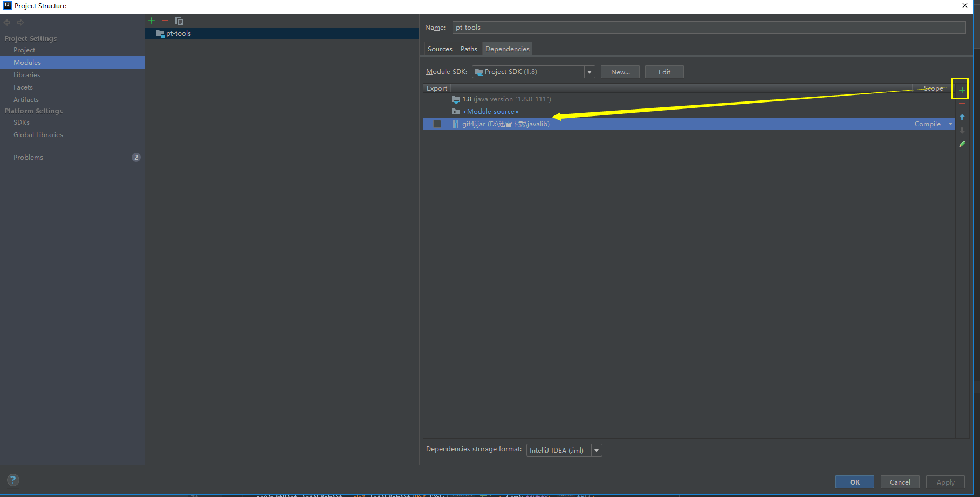Toggle Export checkbox for gif4j.jar
The width and height of the screenshot is (980, 497).
coord(437,124)
